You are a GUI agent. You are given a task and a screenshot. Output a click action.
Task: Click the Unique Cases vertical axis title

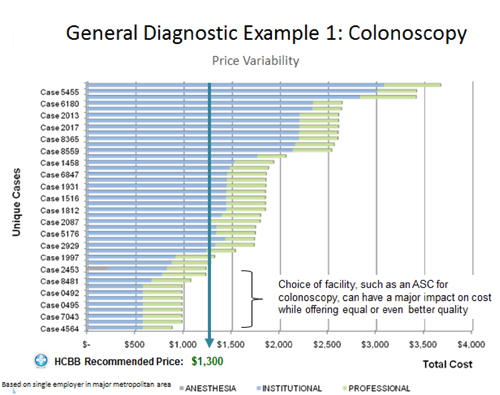click(16, 202)
